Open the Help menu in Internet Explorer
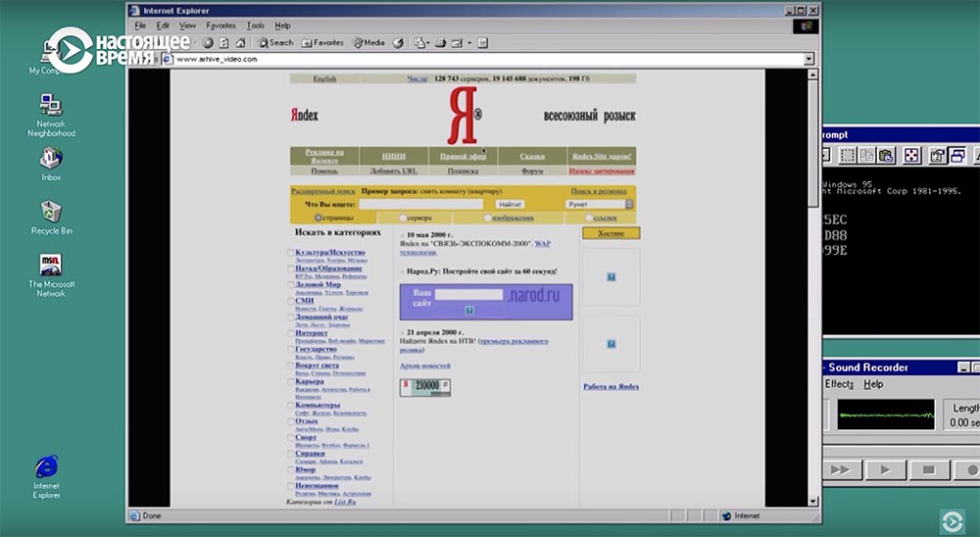 282,25
